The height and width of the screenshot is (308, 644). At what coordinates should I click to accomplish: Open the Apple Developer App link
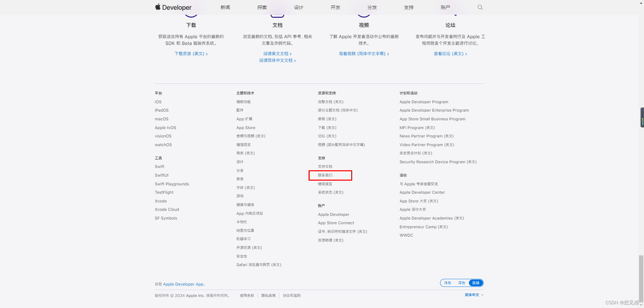click(x=183, y=284)
